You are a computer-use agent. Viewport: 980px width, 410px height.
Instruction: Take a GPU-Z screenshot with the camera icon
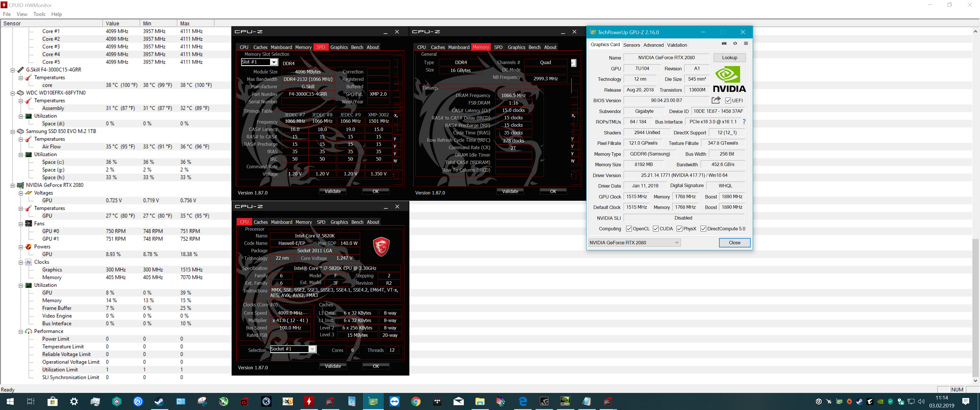pyautogui.click(x=724, y=44)
